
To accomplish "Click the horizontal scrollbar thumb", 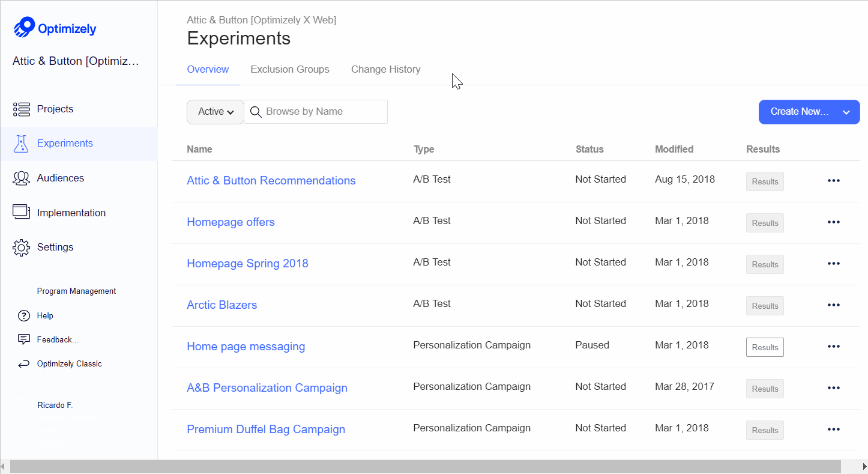I will pos(426,467).
